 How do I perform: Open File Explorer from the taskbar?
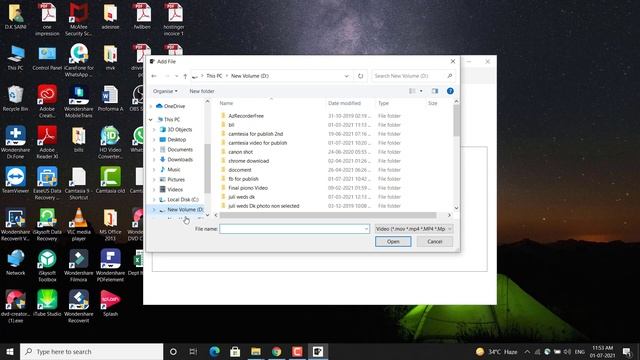256,351
